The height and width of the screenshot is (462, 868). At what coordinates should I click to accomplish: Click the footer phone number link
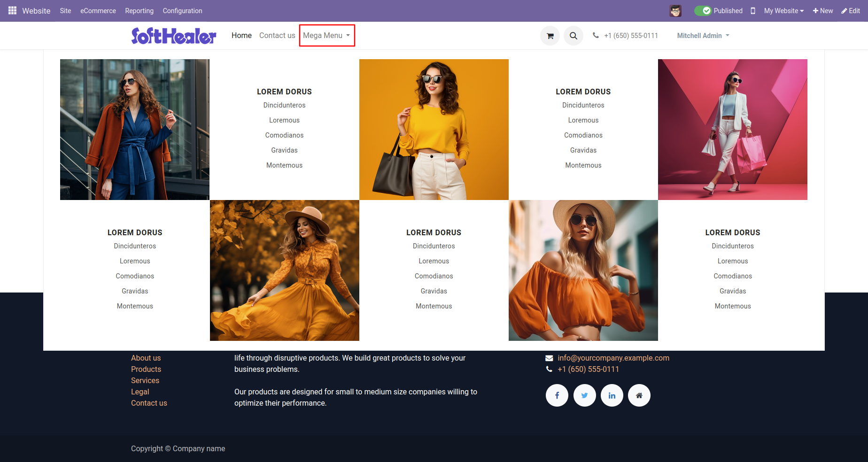pos(588,369)
